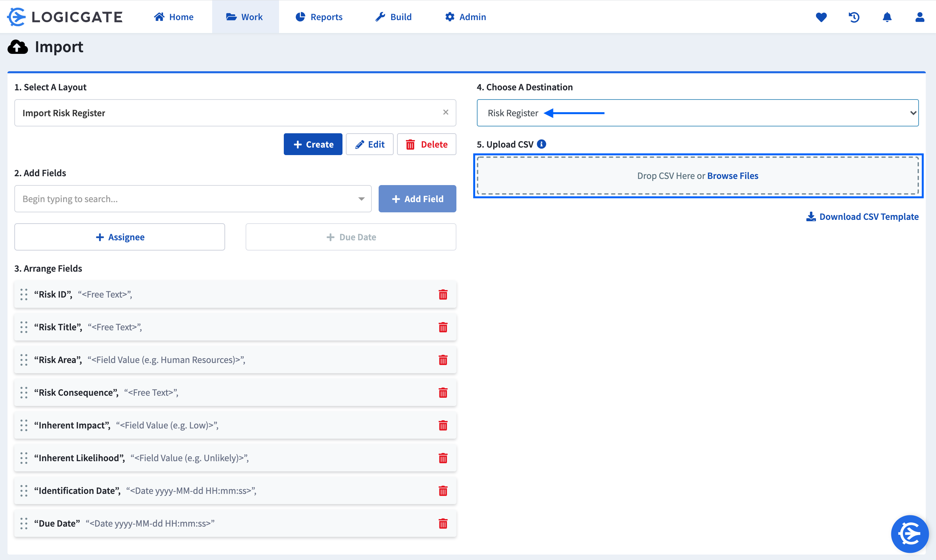The height and width of the screenshot is (560, 936).
Task: Click the Drop CSV Here upload zone
Action: click(698, 176)
